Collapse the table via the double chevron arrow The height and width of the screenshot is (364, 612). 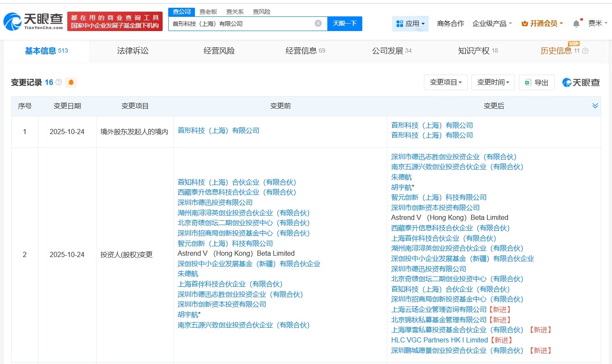coord(595,105)
